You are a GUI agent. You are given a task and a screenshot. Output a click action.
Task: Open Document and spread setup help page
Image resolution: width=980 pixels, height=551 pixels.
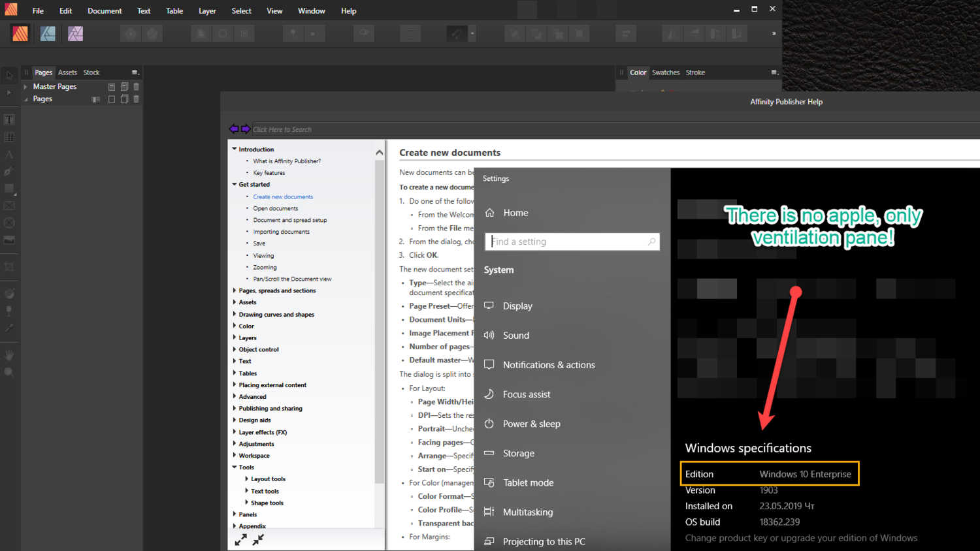(x=290, y=220)
